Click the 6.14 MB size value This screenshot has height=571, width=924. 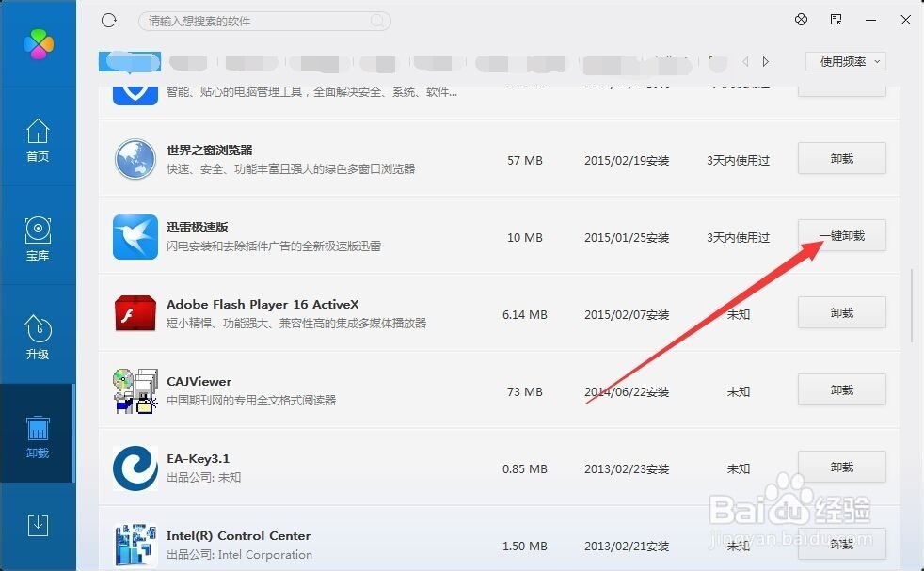[524, 315]
